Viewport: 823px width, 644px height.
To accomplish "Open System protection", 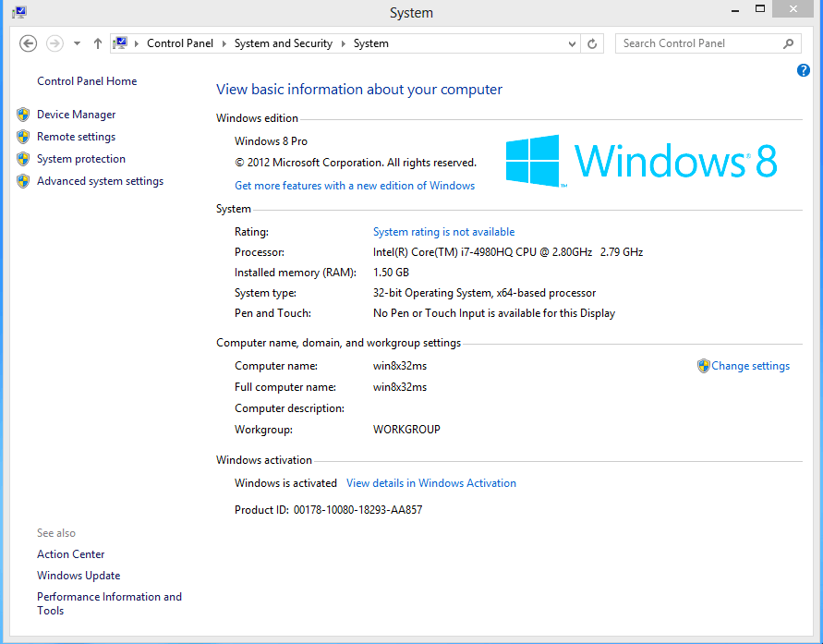I will click(x=81, y=159).
